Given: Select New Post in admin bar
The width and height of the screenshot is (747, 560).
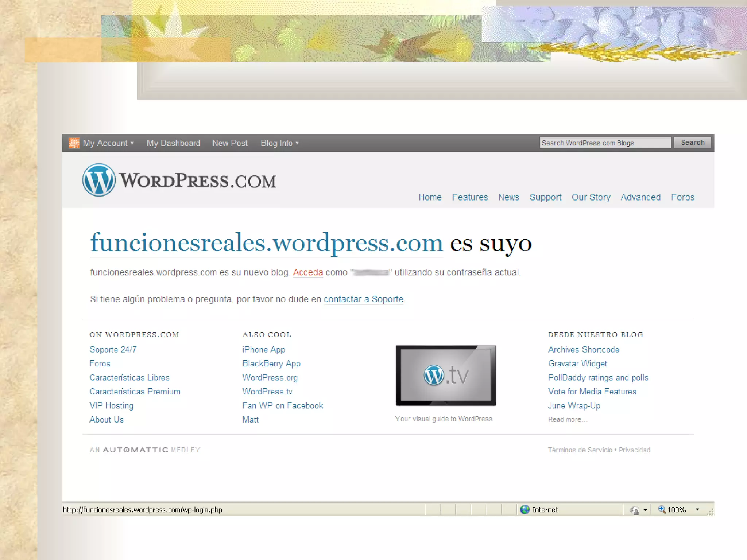Looking at the screenshot, I should [x=230, y=143].
